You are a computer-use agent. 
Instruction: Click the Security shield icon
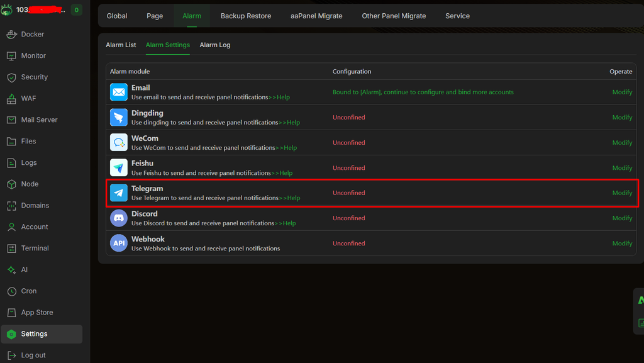[x=11, y=77]
